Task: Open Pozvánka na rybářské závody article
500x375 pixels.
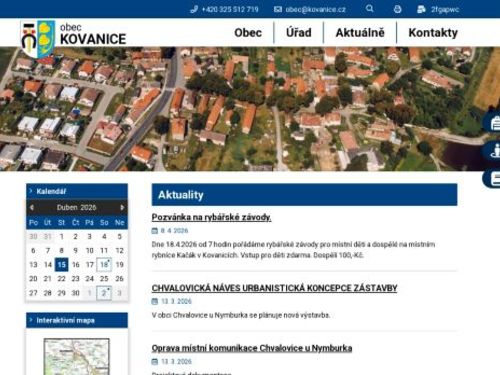Action: click(211, 217)
